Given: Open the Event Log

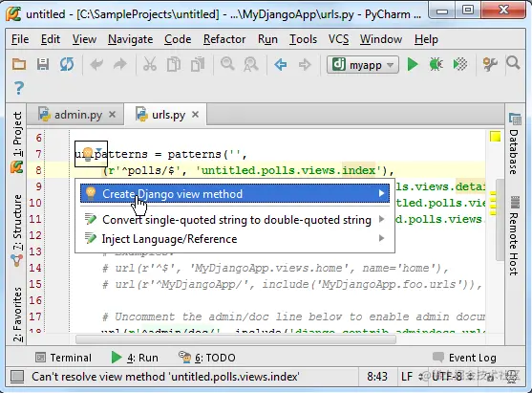Looking at the screenshot, I should pos(465,358).
